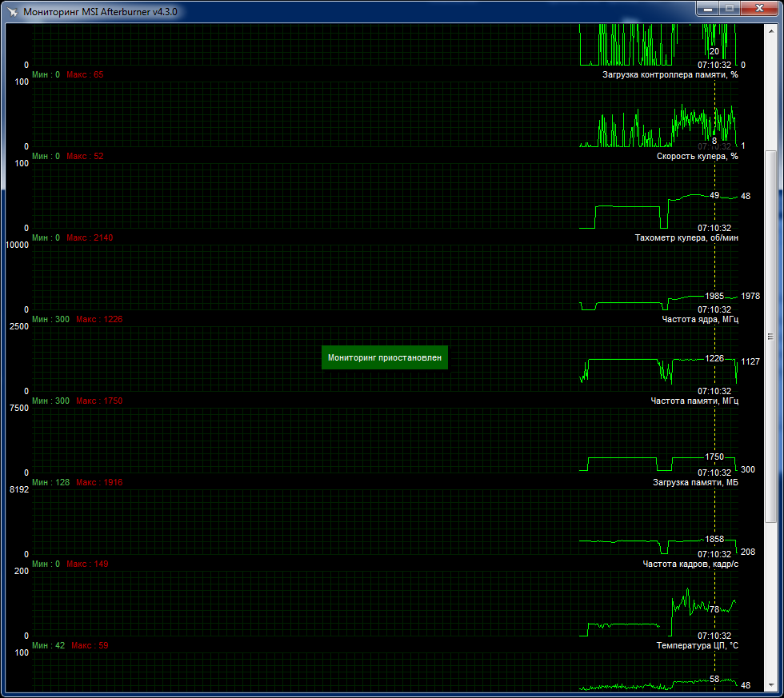Image resolution: width=784 pixels, height=698 pixels.
Task: Click the 1858 marker value on memory usage graph
Action: [714, 539]
